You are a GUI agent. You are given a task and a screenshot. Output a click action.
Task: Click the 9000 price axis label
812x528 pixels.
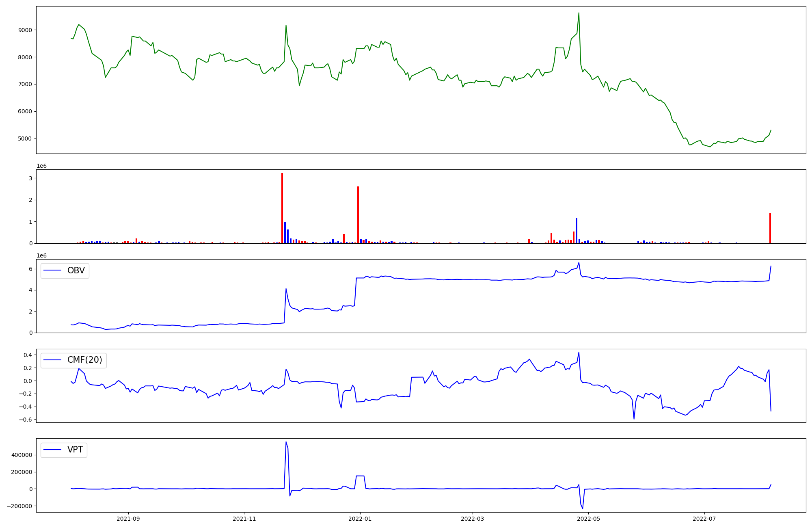[25, 30]
